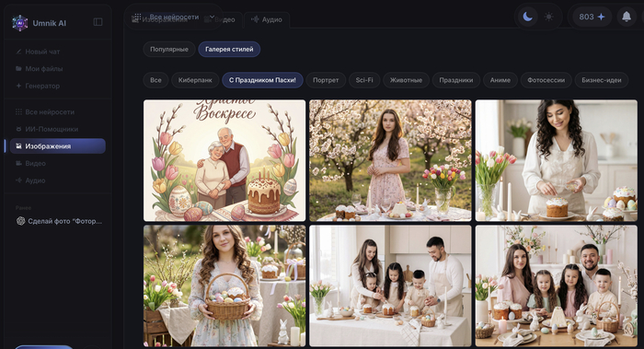Filter styles by Sci-Fi

[364, 80]
